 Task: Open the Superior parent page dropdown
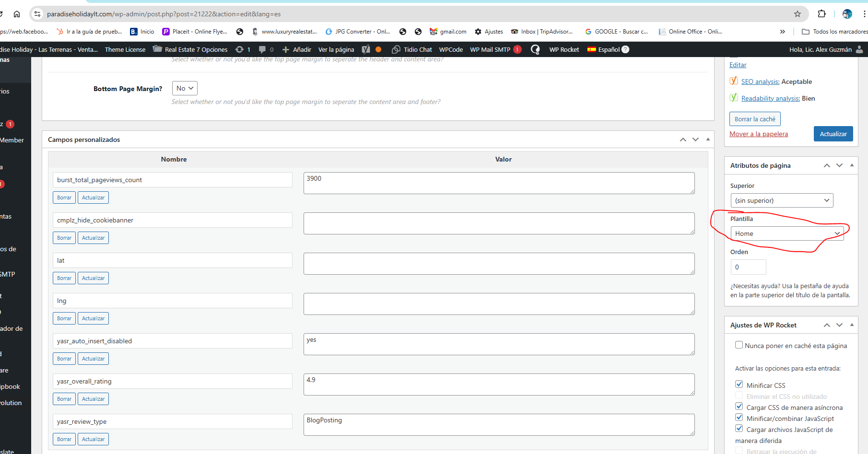click(x=782, y=200)
